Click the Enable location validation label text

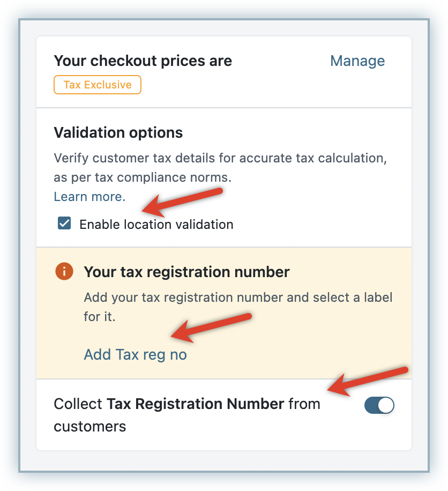point(156,225)
